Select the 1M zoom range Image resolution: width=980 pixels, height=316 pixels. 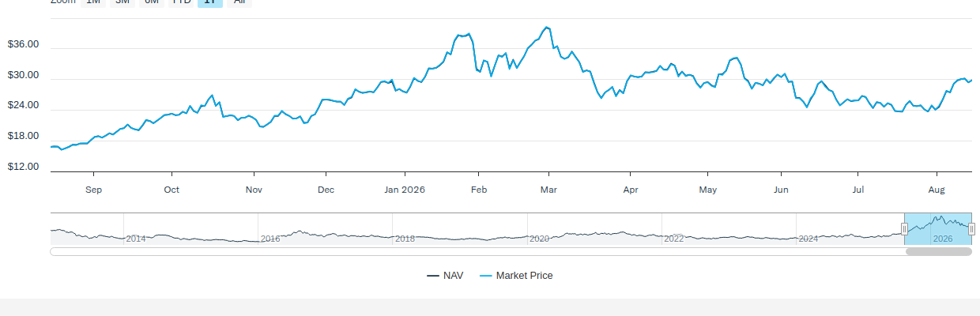click(93, 2)
